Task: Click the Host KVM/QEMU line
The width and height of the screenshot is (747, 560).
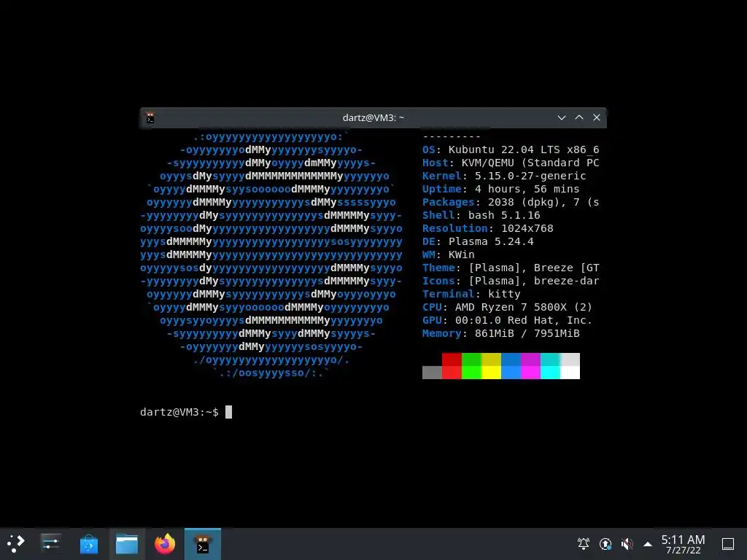Action: 511,163
